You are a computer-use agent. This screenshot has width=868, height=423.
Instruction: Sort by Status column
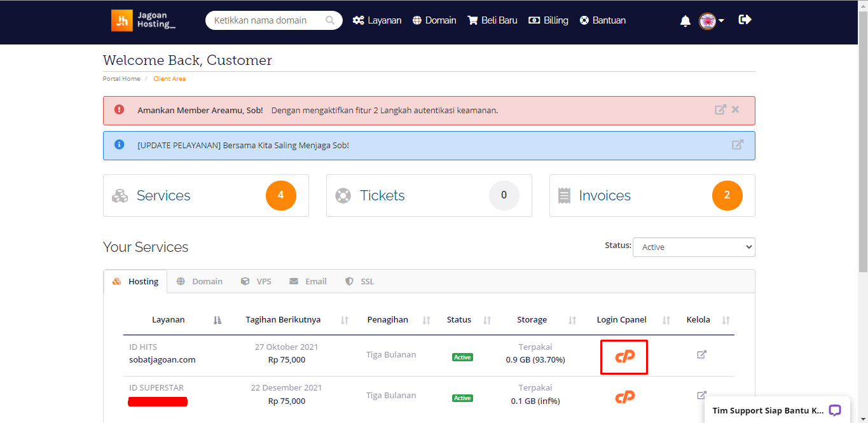[487, 320]
